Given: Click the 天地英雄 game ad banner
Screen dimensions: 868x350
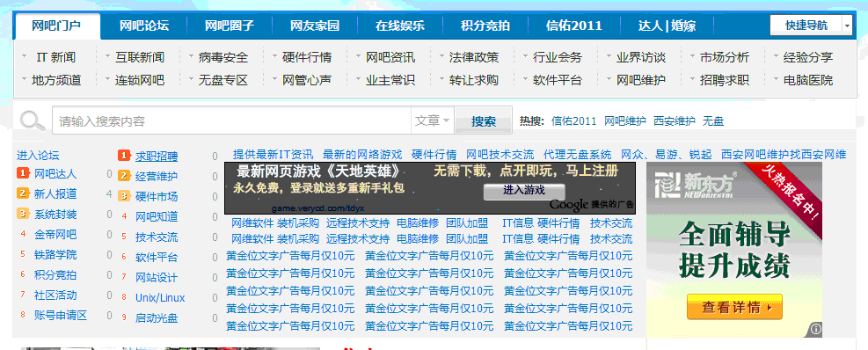Looking at the screenshot, I should pyautogui.click(x=429, y=187).
